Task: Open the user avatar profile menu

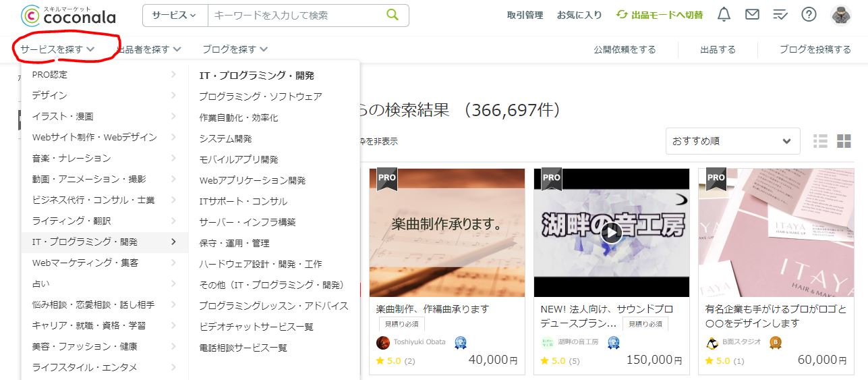Action: (841, 15)
